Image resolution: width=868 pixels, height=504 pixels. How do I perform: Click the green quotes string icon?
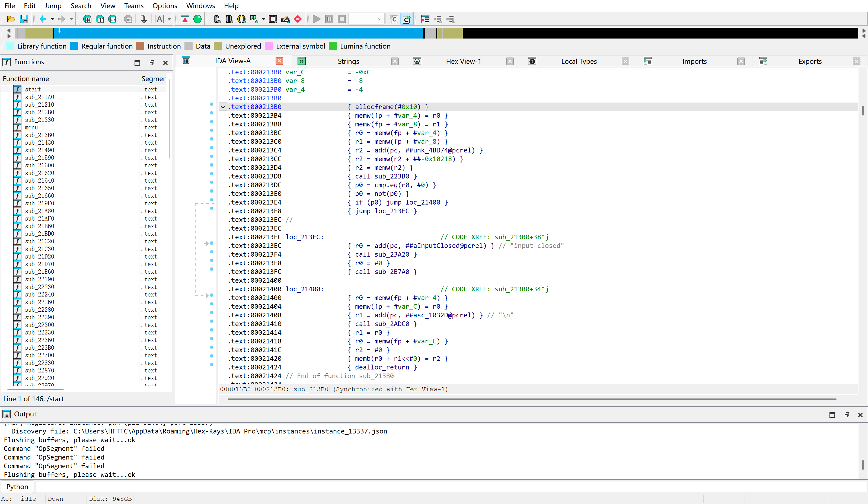tap(254, 19)
